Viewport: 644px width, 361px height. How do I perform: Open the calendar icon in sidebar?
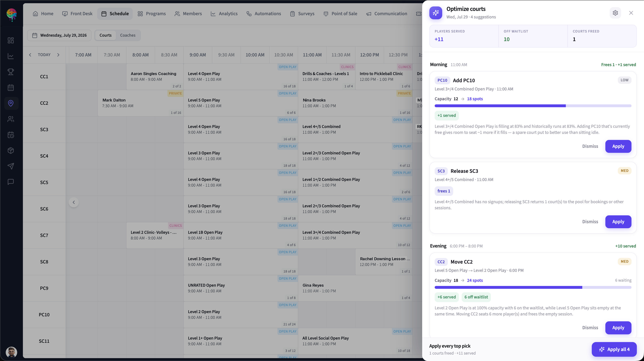click(x=11, y=87)
